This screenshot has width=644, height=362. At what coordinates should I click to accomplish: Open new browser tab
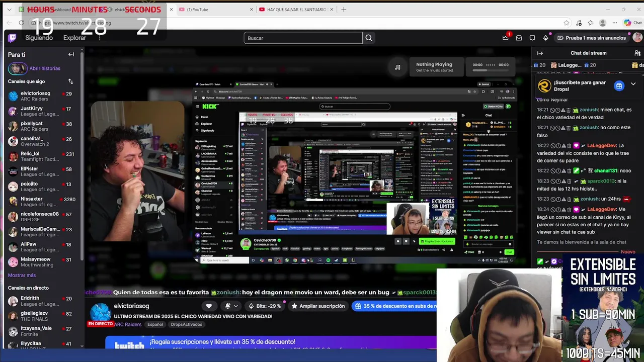click(344, 9)
